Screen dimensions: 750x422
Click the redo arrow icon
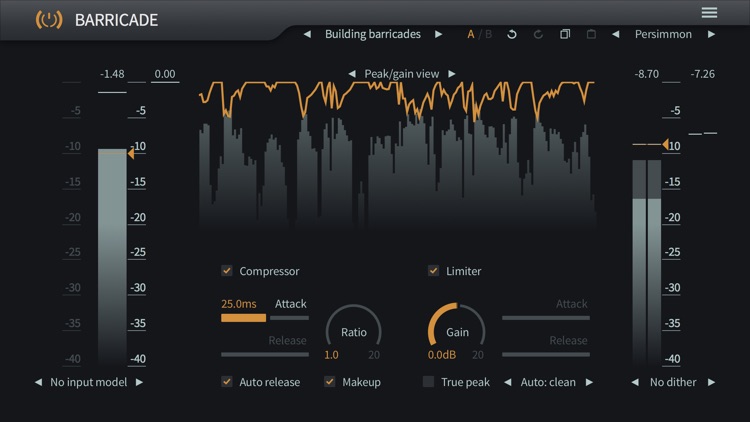538,34
